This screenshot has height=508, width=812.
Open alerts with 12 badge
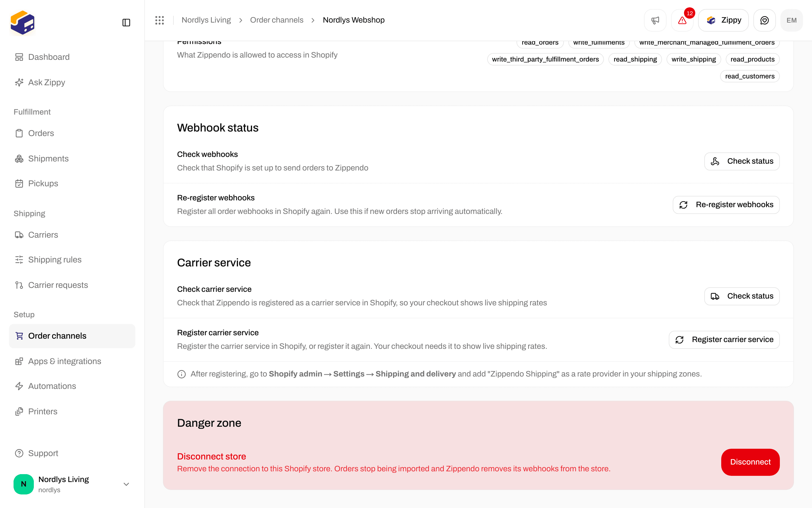[x=682, y=20]
